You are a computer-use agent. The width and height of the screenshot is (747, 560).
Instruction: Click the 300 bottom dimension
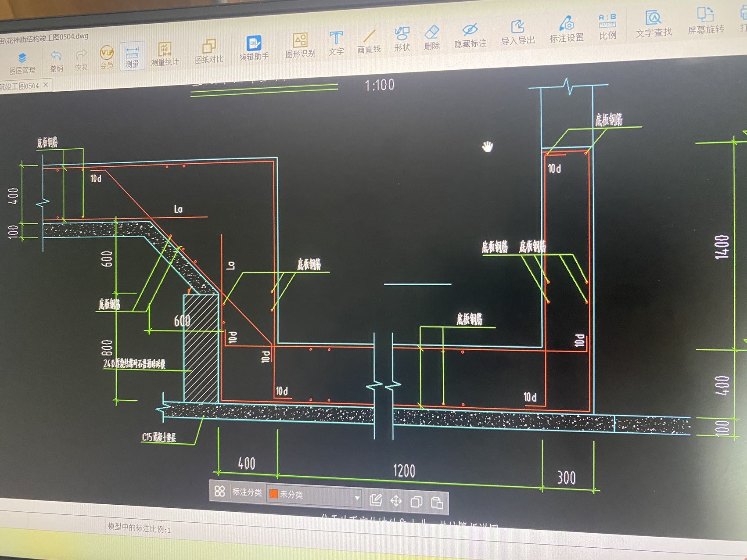tap(566, 477)
